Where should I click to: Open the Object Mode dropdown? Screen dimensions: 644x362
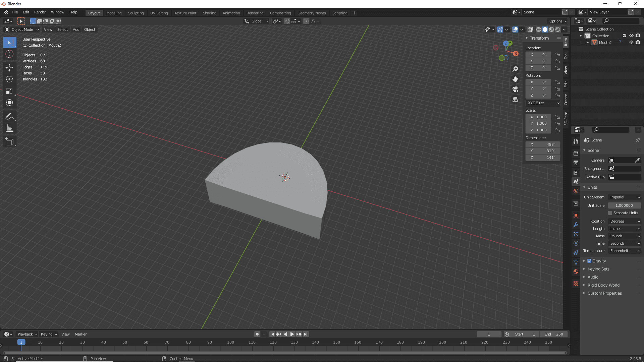coord(22,29)
